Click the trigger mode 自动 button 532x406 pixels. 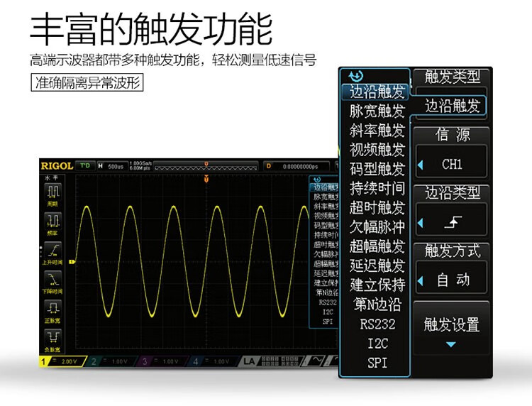[x=452, y=280]
